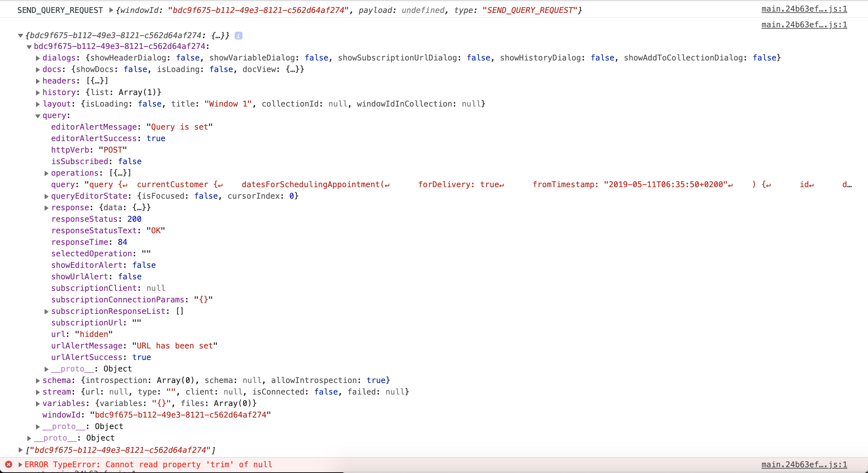Open source link beside TypeError
Image resolution: width=868 pixels, height=473 pixels.
pos(804,465)
